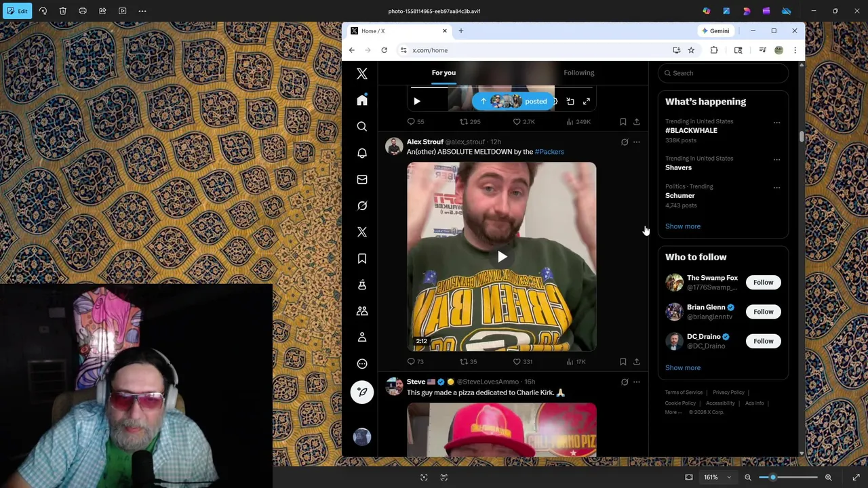Click the white compose Post button
868x488 pixels.
click(362, 392)
